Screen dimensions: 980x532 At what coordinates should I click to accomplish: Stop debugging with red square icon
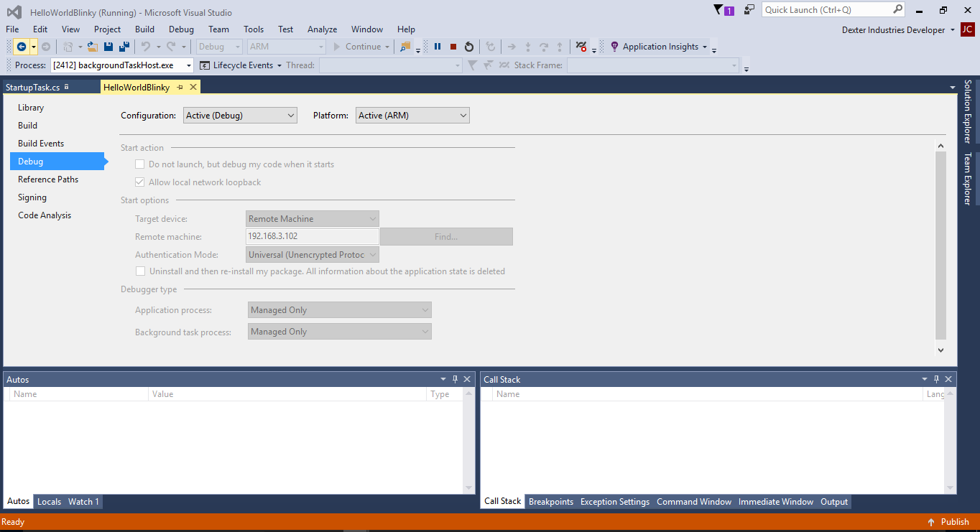tap(453, 47)
